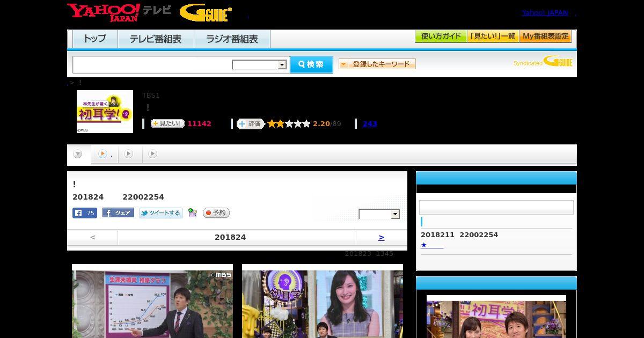This screenshot has height=338, width=644.
Task: Click the add to calendar icon
Action: pyautogui.click(x=193, y=213)
